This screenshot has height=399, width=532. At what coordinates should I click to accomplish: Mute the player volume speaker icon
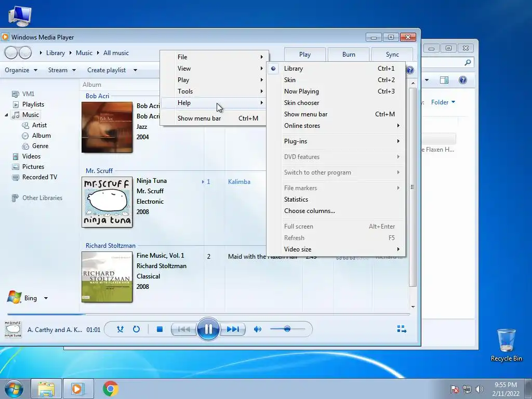[x=258, y=329]
